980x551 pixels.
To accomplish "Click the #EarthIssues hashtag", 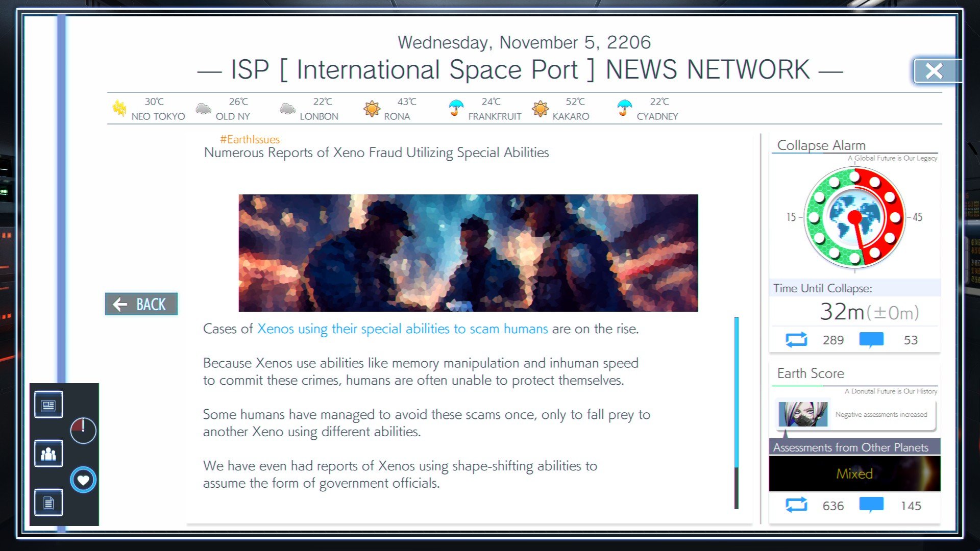I will coord(250,139).
